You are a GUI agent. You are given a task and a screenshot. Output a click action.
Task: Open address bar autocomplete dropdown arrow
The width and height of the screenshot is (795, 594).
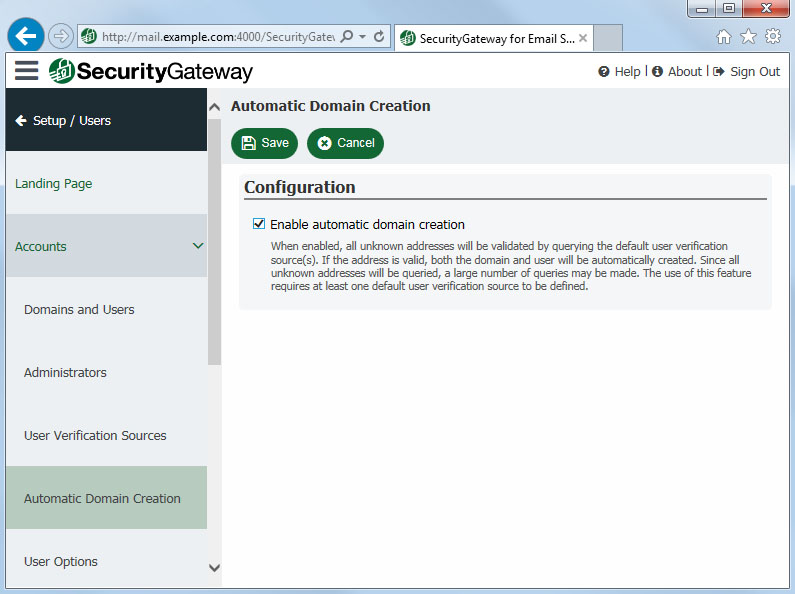(363, 36)
